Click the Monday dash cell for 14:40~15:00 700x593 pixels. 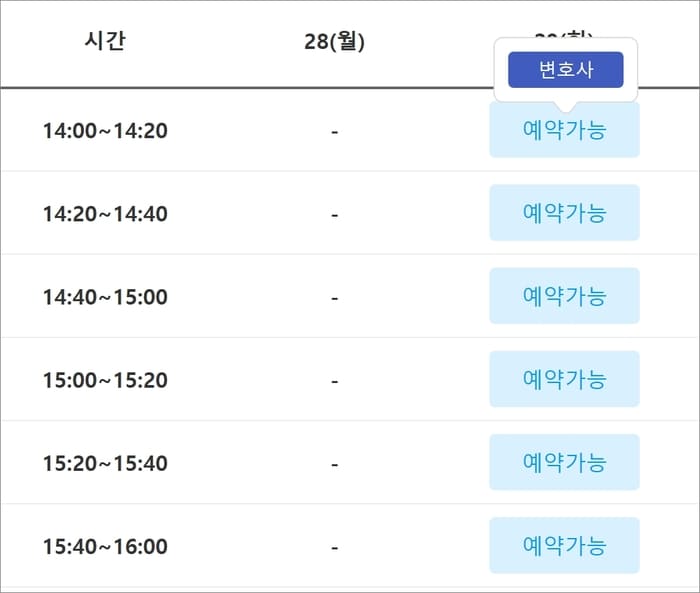click(335, 298)
